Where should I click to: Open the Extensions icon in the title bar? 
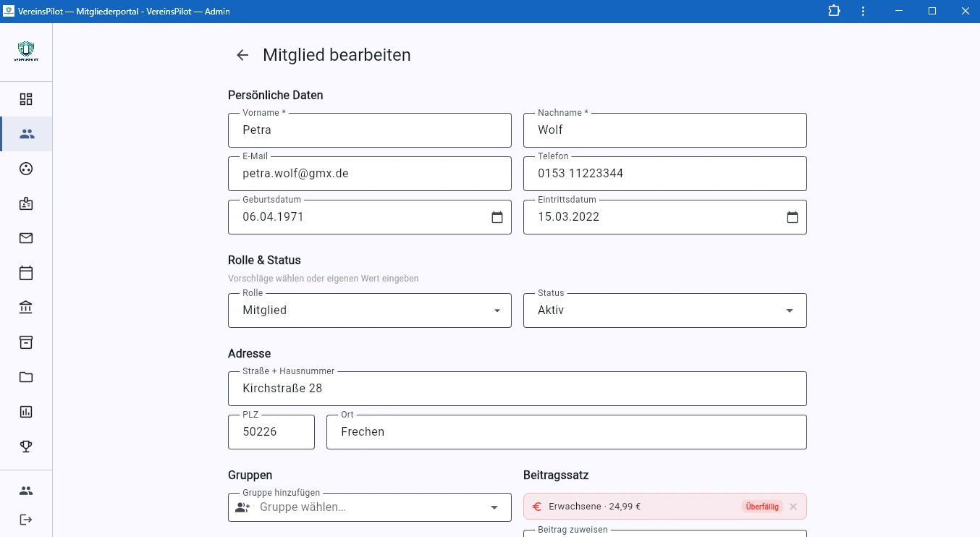[834, 12]
